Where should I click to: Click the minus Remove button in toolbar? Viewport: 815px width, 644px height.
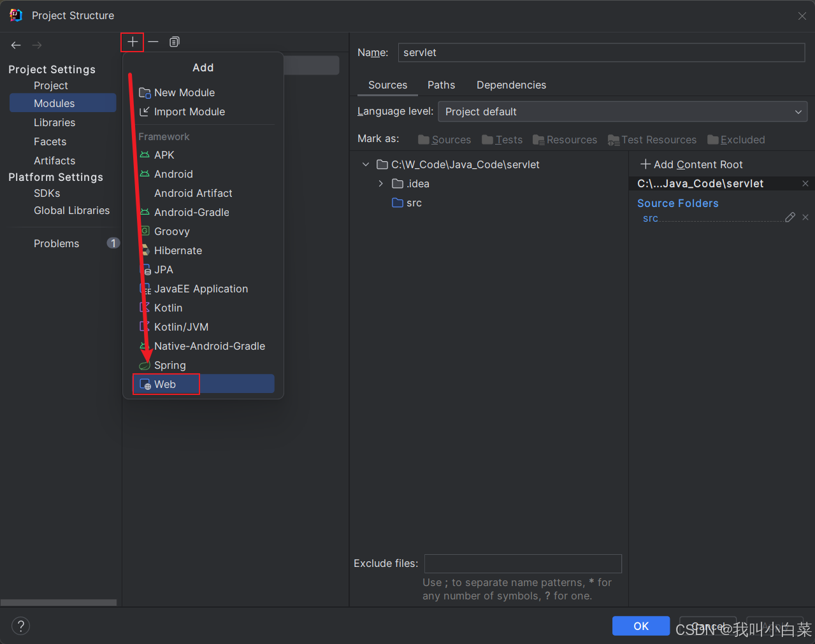[153, 42]
